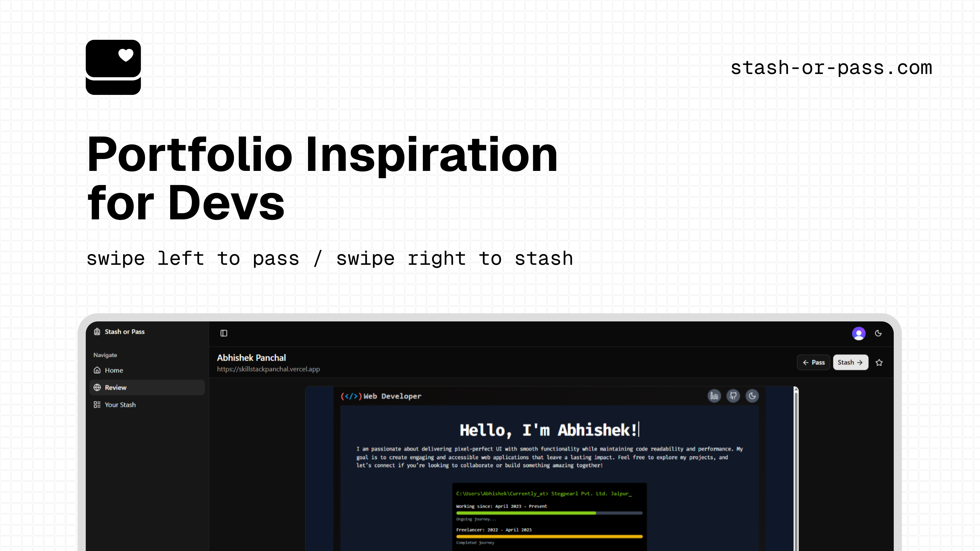Click the stash-or-pass.com URL text
The width and height of the screenshot is (980, 551).
pos(831,68)
